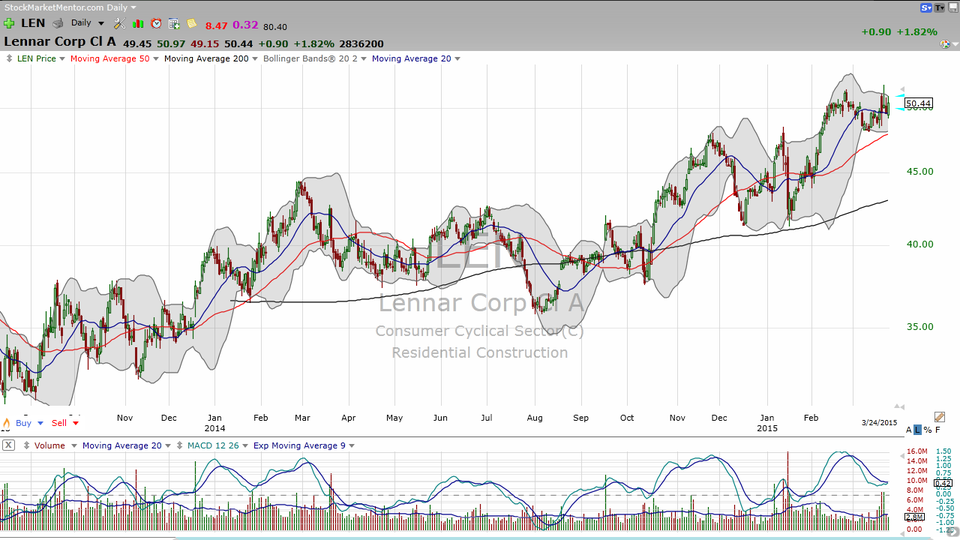Expand dropdown arrow beside color palette

point(953,45)
